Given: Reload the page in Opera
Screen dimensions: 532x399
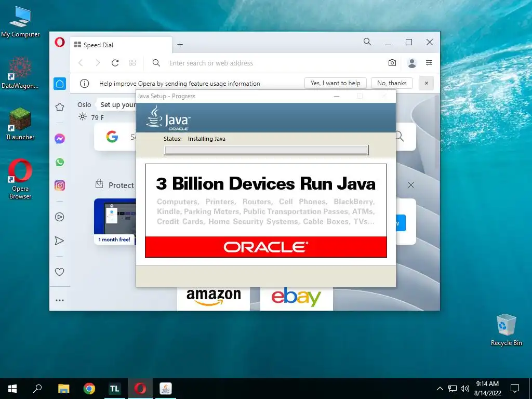Looking at the screenshot, I should [x=115, y=63].
